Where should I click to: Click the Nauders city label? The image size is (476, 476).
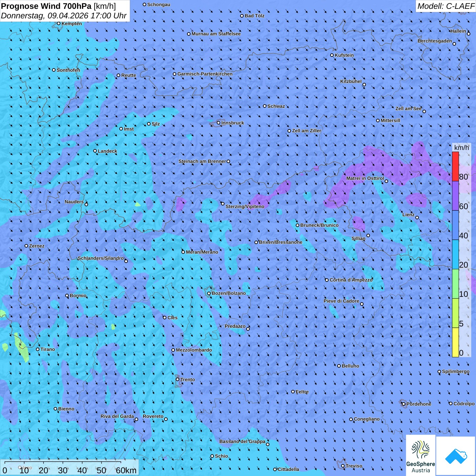click(74, 202)
